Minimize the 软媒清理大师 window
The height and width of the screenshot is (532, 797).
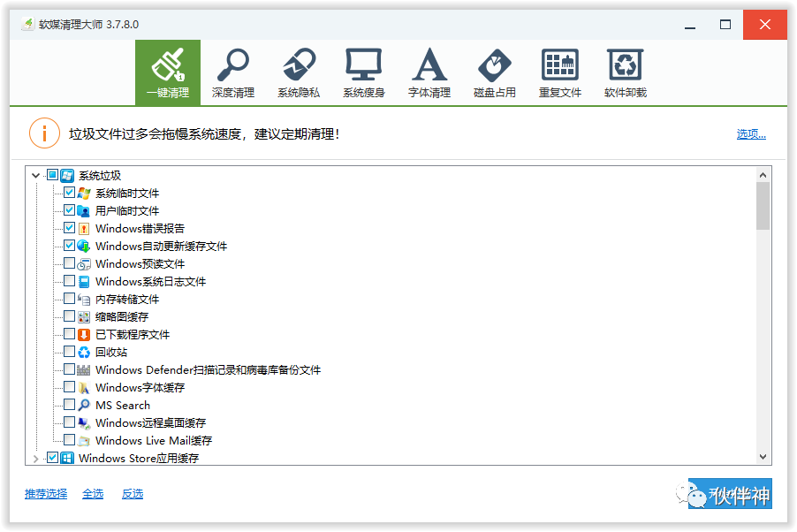click(x=690, y=25)
